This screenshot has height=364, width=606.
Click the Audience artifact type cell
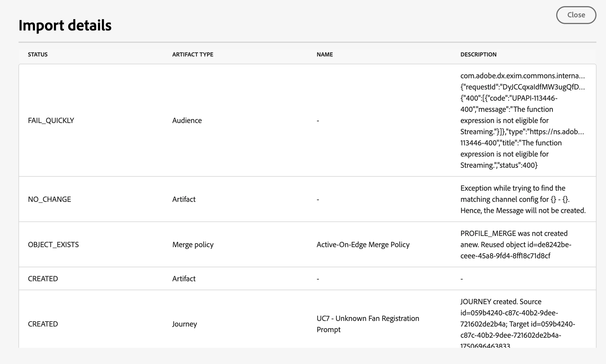tap(187, 120)
